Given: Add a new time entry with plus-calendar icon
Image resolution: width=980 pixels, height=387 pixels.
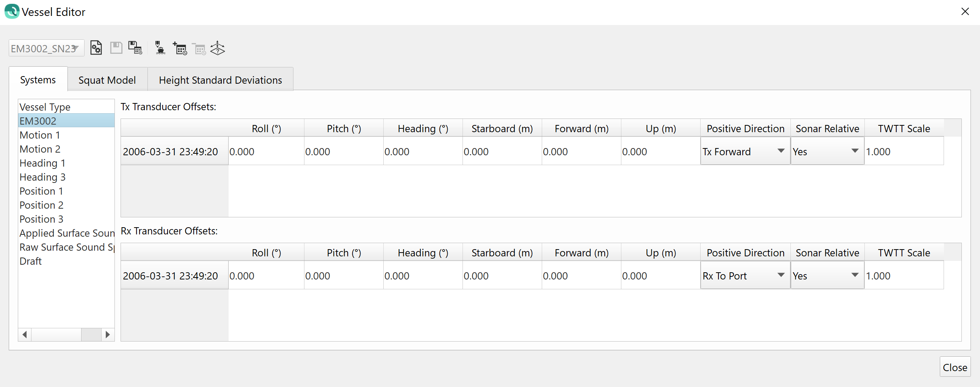Looking at the screenshot, I should coord(180,48).
